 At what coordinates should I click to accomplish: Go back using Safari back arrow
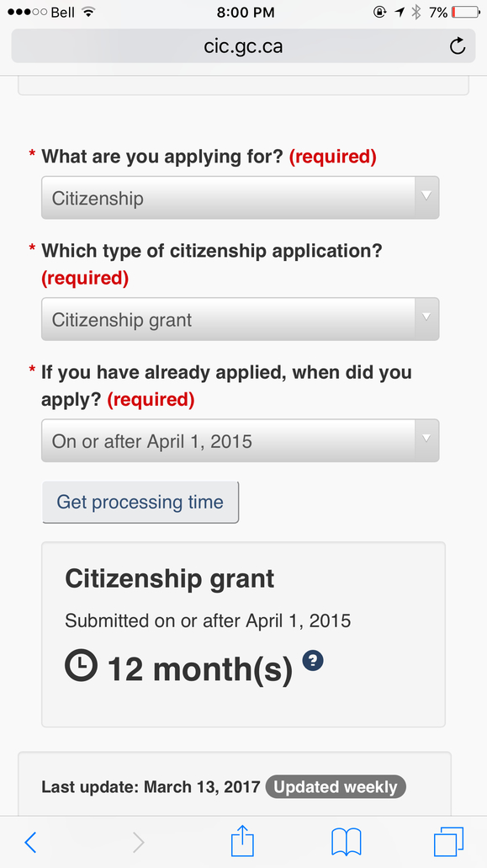31,842
